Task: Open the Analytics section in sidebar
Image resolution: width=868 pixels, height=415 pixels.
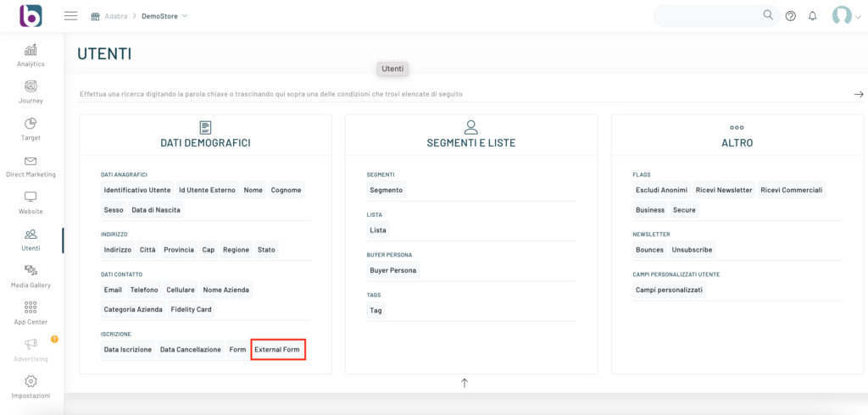Action: pyautogui.click(x=31, y=50)
